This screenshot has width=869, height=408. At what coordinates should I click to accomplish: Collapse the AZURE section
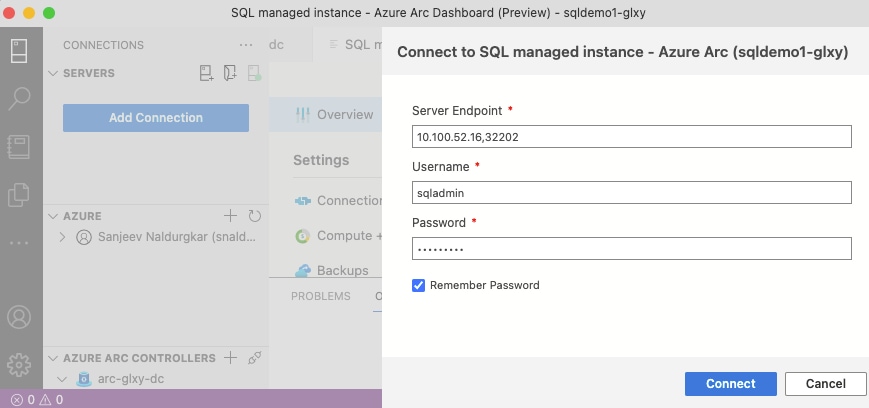(53, 216)
